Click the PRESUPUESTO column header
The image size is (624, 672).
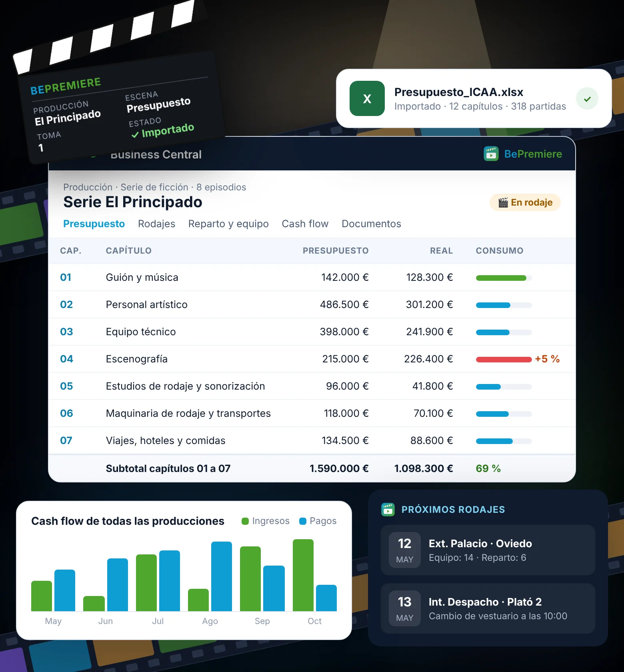pyautogui.click(x=336, y=251)
